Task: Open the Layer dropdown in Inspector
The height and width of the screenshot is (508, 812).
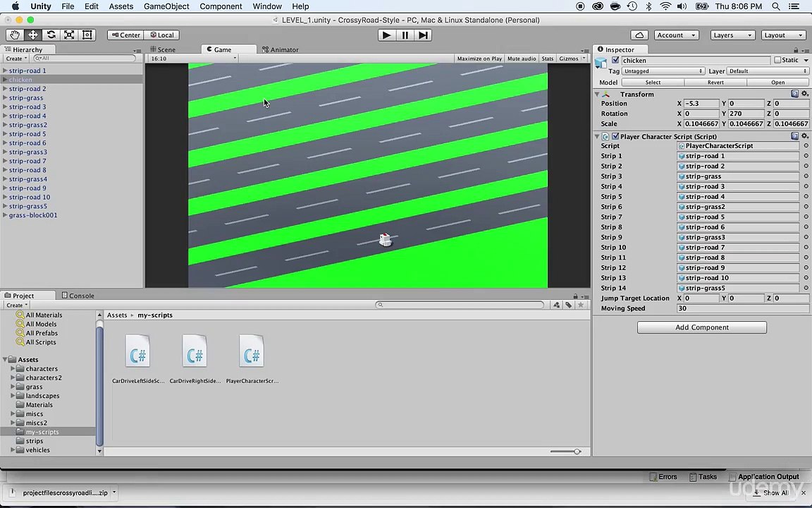Action: 768,71
